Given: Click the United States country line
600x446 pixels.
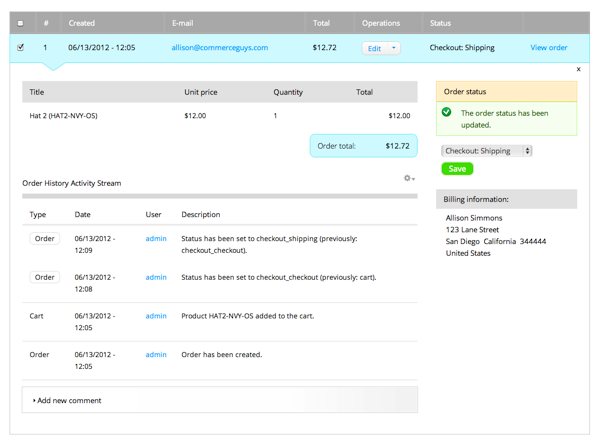Looking at the screenshot, I should coord(468,253).
